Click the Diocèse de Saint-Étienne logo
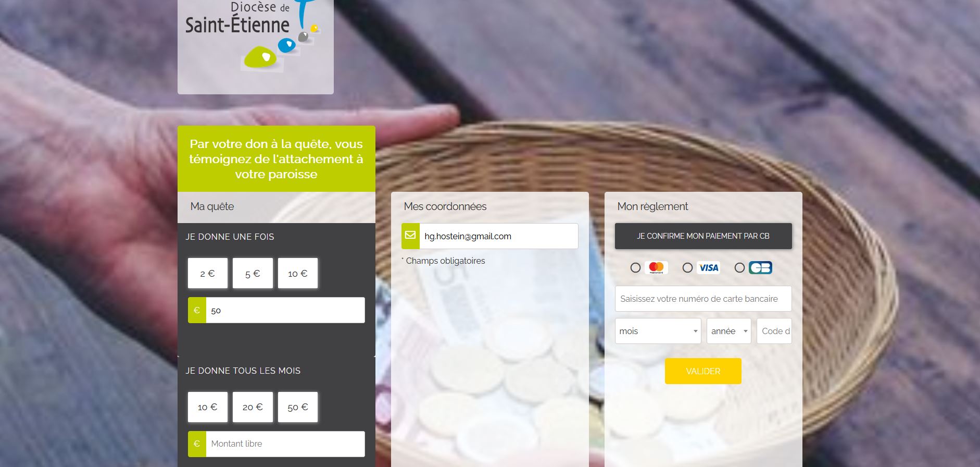 tap(255, 46)
